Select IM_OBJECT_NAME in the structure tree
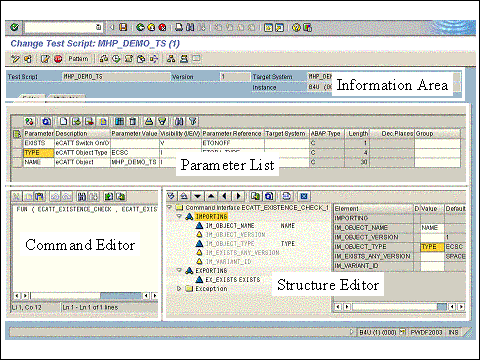The image size is (480, 360). (x=230, y=226)
